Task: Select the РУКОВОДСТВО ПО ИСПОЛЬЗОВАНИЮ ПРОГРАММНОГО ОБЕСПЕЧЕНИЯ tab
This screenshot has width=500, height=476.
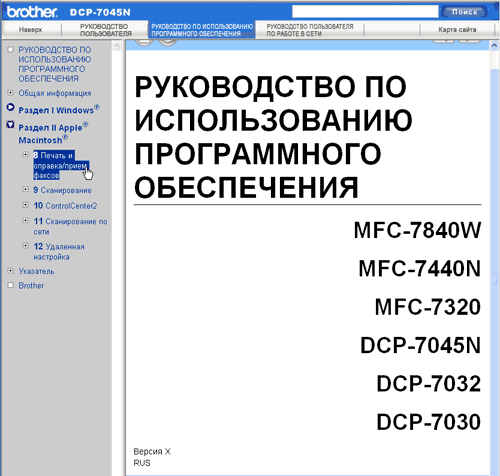Action: coord(202,30)
